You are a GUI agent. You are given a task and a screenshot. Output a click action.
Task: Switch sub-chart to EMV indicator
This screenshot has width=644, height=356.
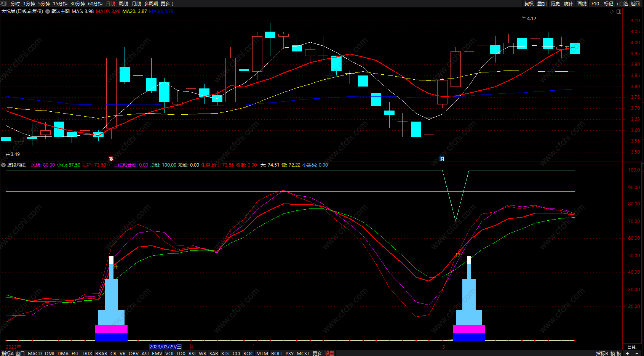(x=157, y=353)
